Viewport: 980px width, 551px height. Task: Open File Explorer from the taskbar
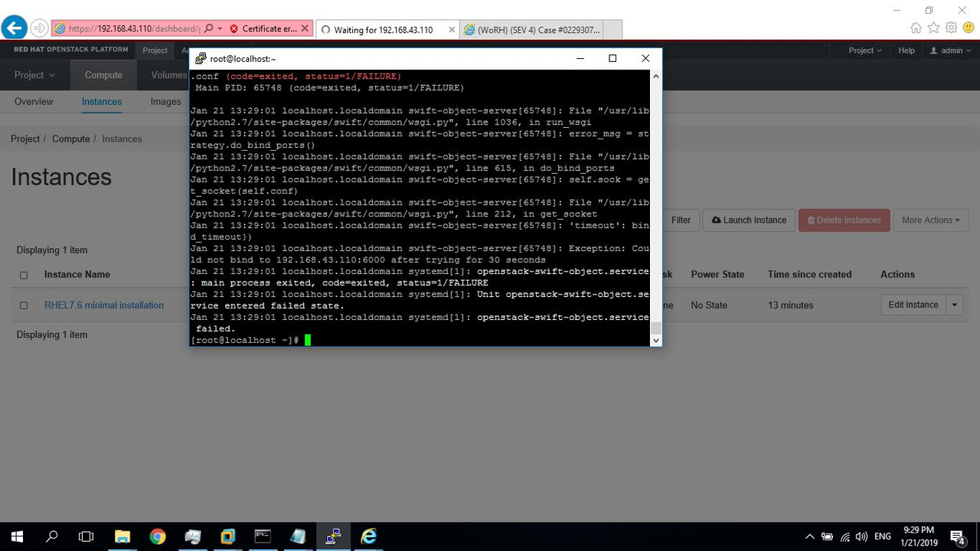point(122,536)
